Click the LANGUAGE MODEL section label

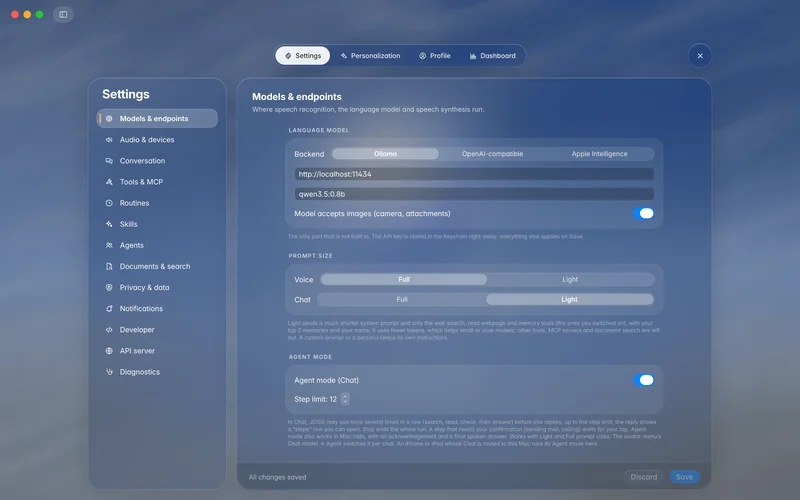319,130
